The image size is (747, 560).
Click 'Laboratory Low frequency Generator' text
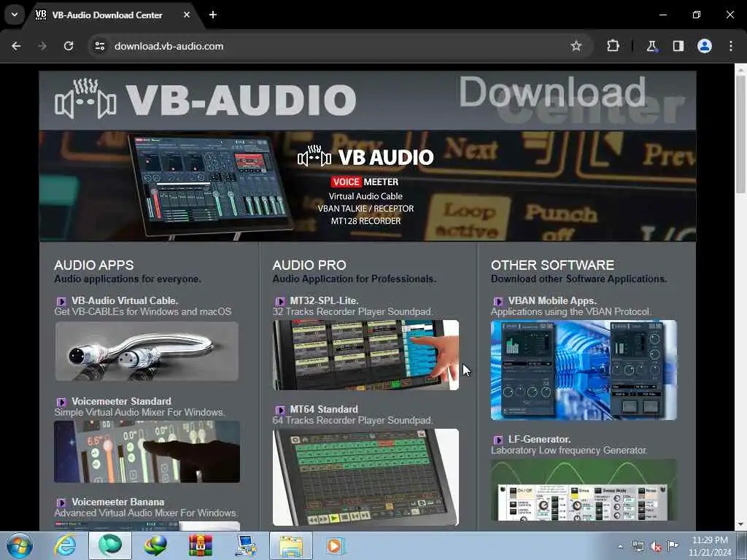569,451
